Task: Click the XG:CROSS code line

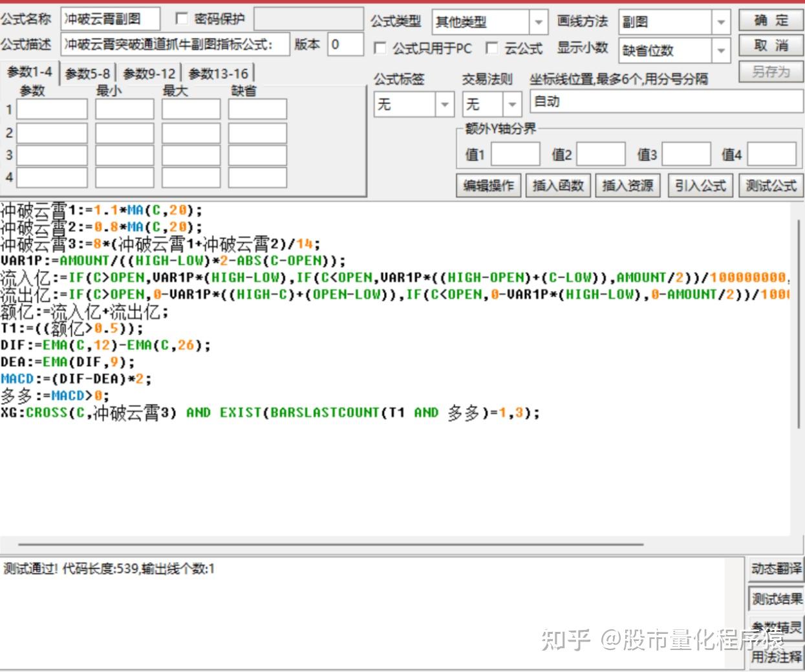Action: click(x=270, y=412)
